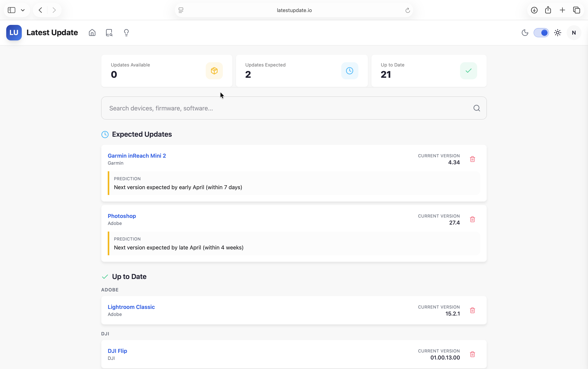Click the Photoshop version 27.4 value
The image size is (588, 369).
454,223
